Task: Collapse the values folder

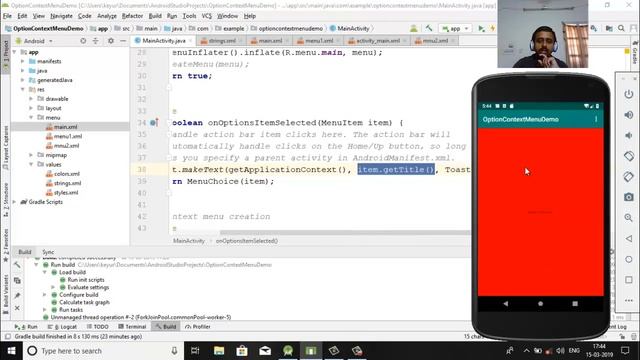Action: (x=31, y=164)
